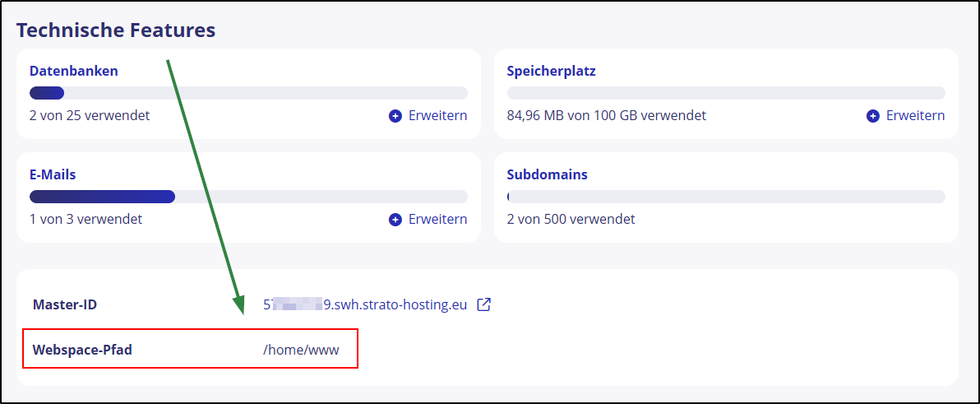Click Erweitern link for Datenbanken
The width and height of the screenshot is (980, 404).
pos(437,116)
